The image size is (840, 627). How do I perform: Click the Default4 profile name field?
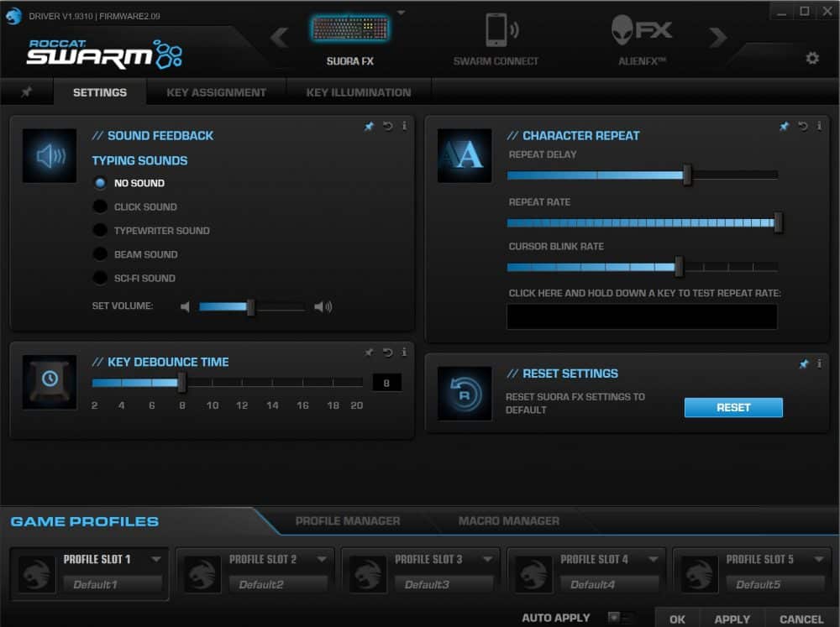[609, 584]
